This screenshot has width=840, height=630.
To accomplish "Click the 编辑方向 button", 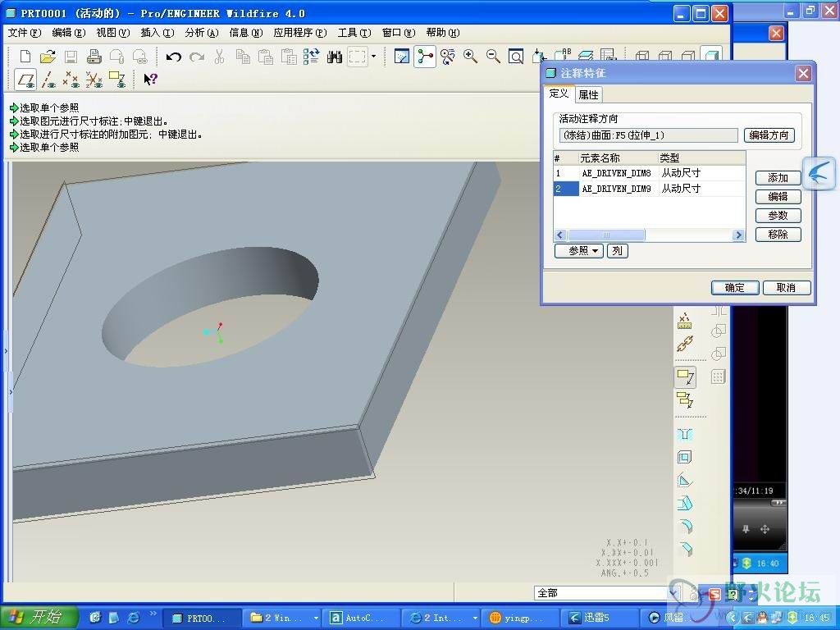I will 769,135.
